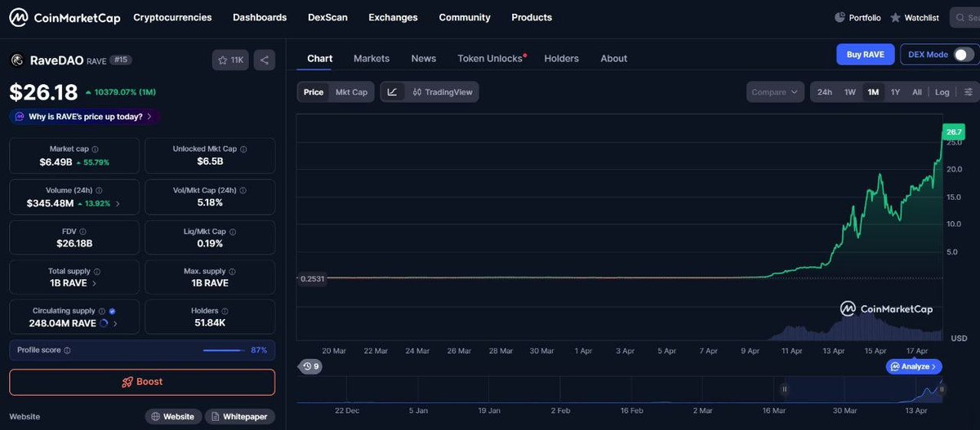Enable Log scale on chart
This screenshot has height=430, width=980.
click(x=942, y=92)
